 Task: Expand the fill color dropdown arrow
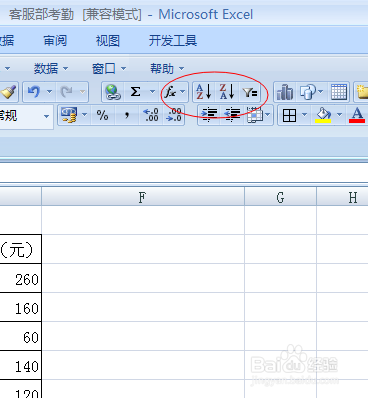pyautogui.click(x=339, y=115)
